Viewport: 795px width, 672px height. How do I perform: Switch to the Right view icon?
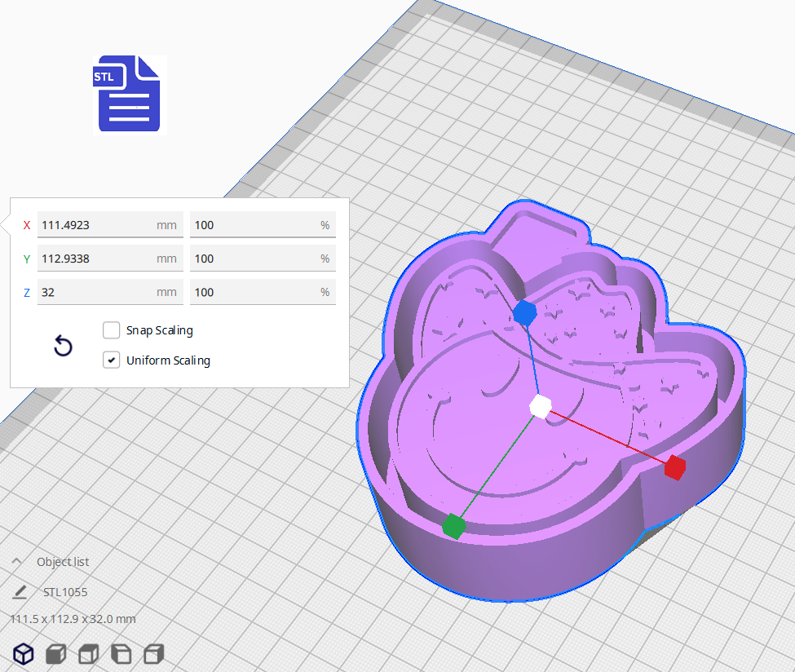(153, 653)
